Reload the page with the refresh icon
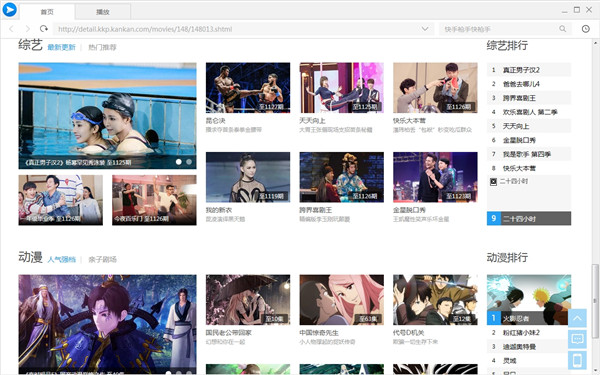Viewport: 600px width, 375px height. tap(44, 29)
